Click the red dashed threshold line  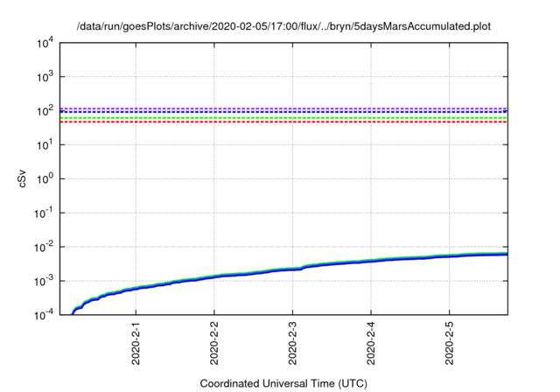[x=283, y=122]
